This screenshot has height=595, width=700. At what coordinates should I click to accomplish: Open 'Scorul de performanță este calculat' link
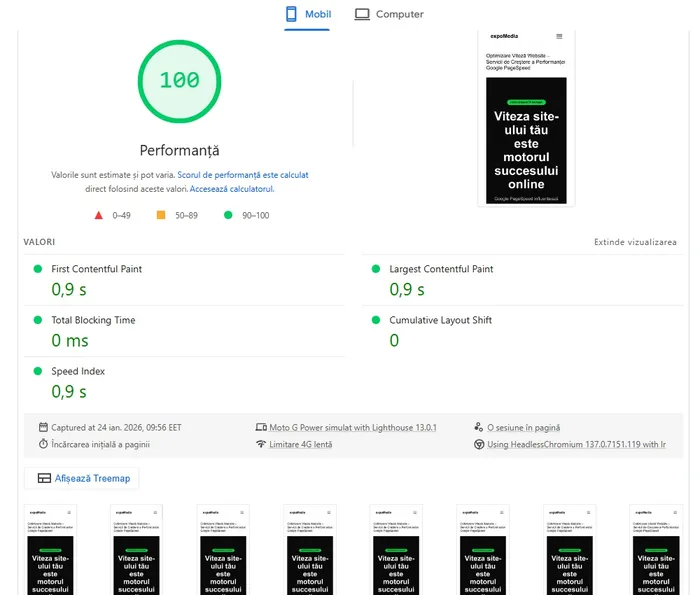point(243,175)
